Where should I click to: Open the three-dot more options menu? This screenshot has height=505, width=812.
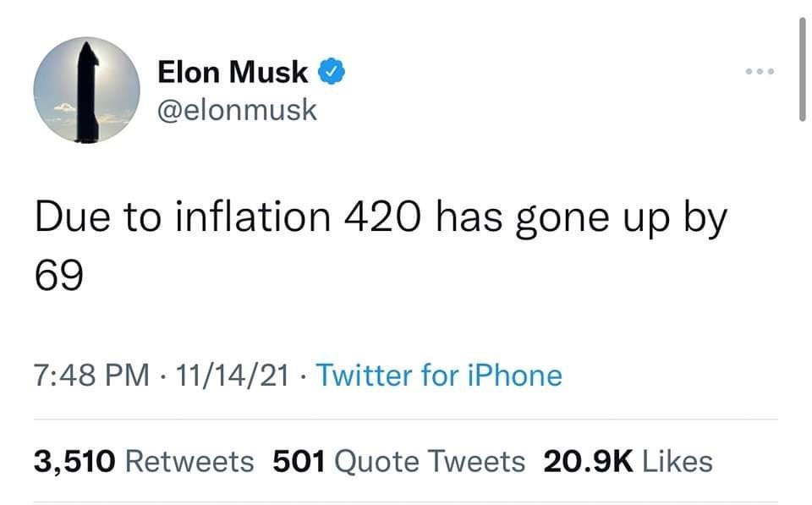[x=760, y=71]
